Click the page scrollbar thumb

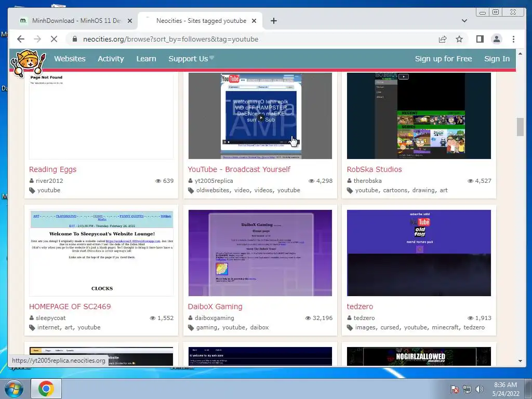tap(520, 127)
